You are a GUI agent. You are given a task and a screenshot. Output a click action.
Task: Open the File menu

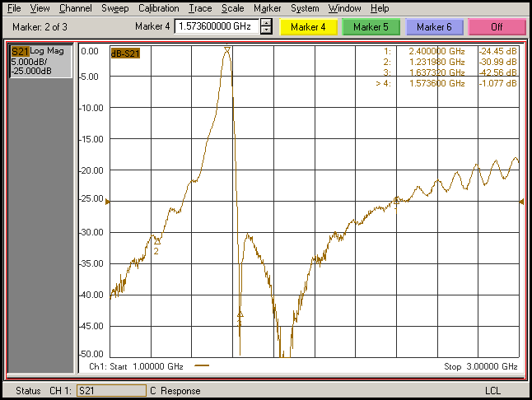tap(14, 8)
